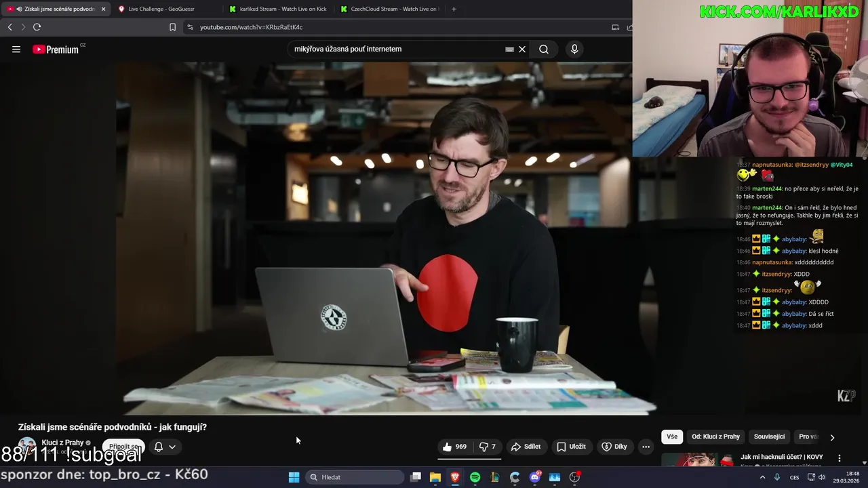Select the Vše filter chip
Screen dimensions: 868x488
671,436
